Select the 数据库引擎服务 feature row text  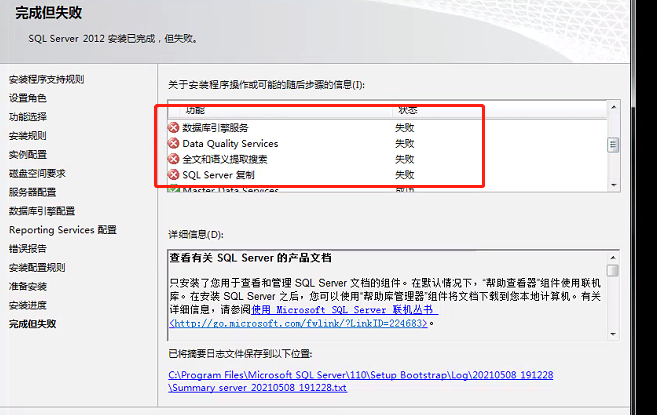[215, 127]
